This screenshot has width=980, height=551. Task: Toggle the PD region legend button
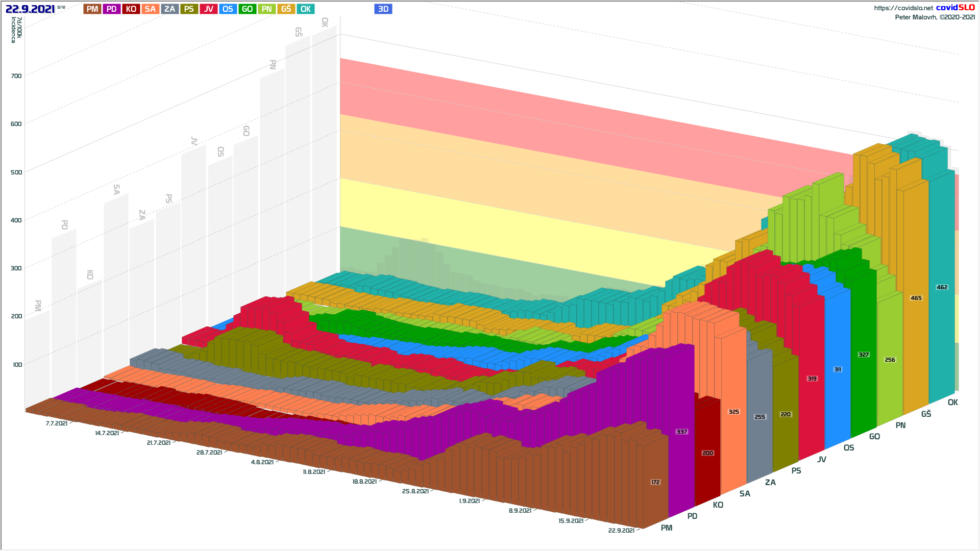click(111, 9)
